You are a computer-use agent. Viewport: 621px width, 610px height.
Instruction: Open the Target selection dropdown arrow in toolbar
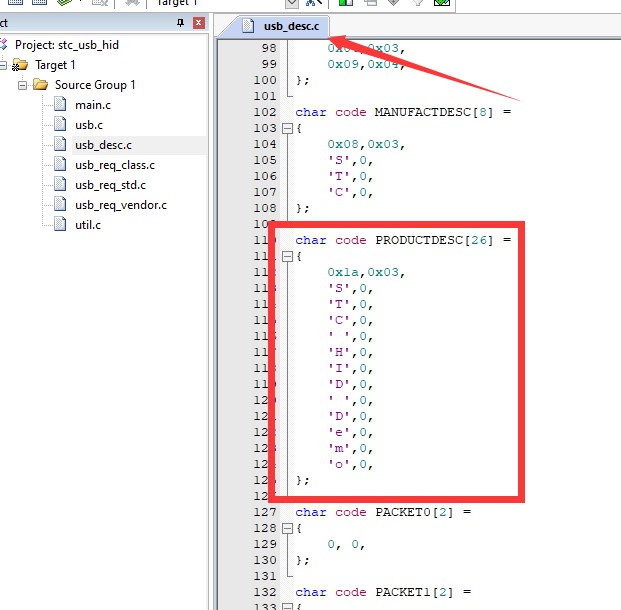pos(291,4)
